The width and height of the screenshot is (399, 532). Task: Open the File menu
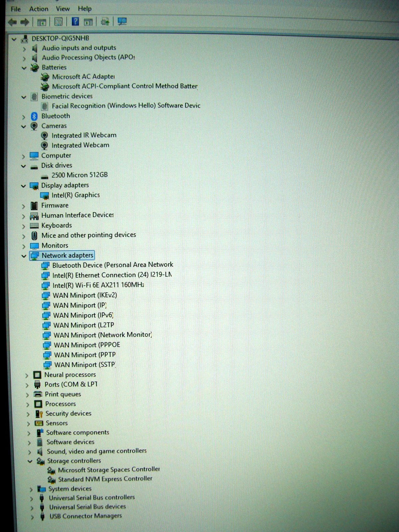16,9
